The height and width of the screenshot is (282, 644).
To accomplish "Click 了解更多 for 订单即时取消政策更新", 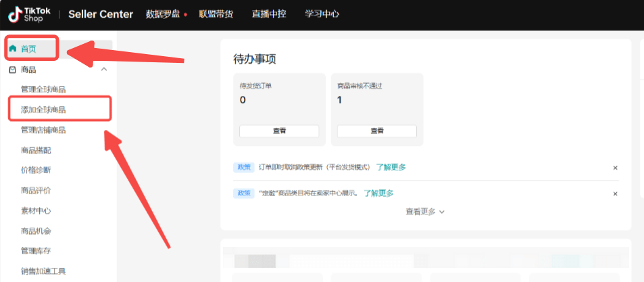I will coord(391,167).
